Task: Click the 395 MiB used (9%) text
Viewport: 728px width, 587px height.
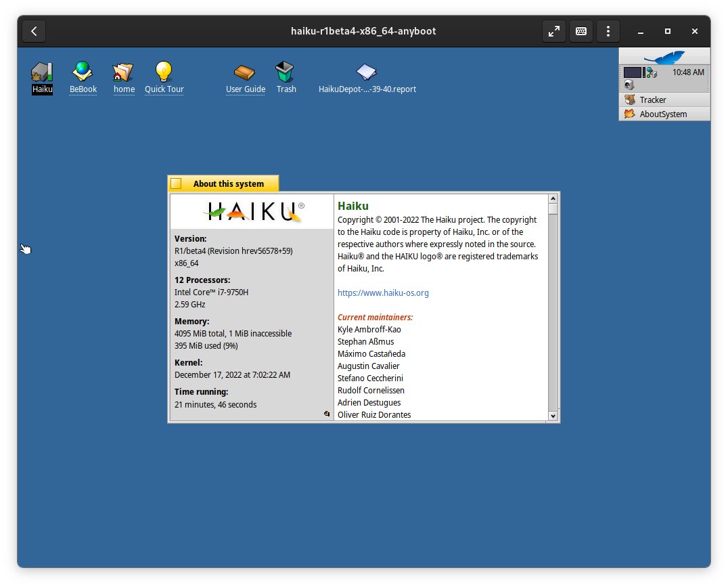Action: coord(206,346)
